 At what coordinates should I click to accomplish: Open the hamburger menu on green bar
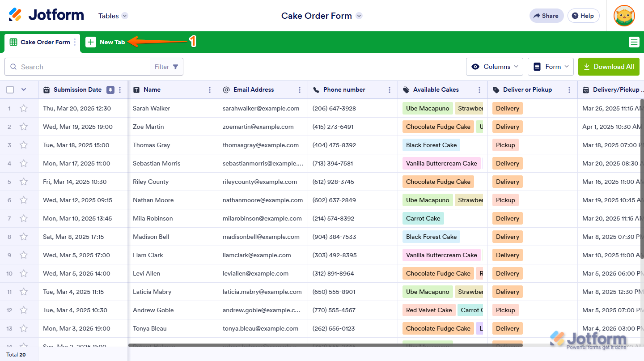(x=634, y=42)
